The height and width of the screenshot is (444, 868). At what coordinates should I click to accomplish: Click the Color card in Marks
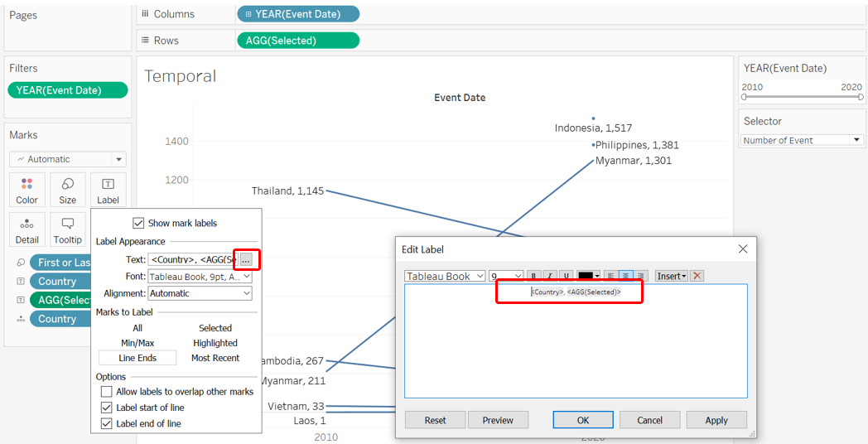point(27,190)
